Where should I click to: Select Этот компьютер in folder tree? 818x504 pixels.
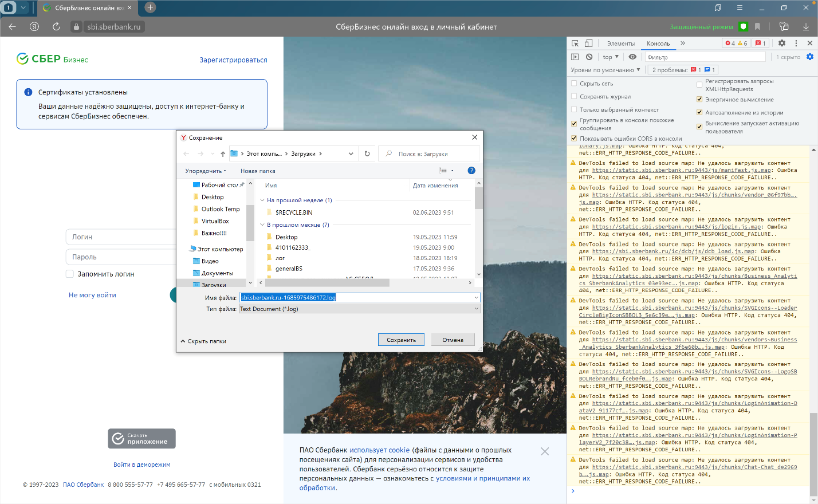tap(216, 249)
